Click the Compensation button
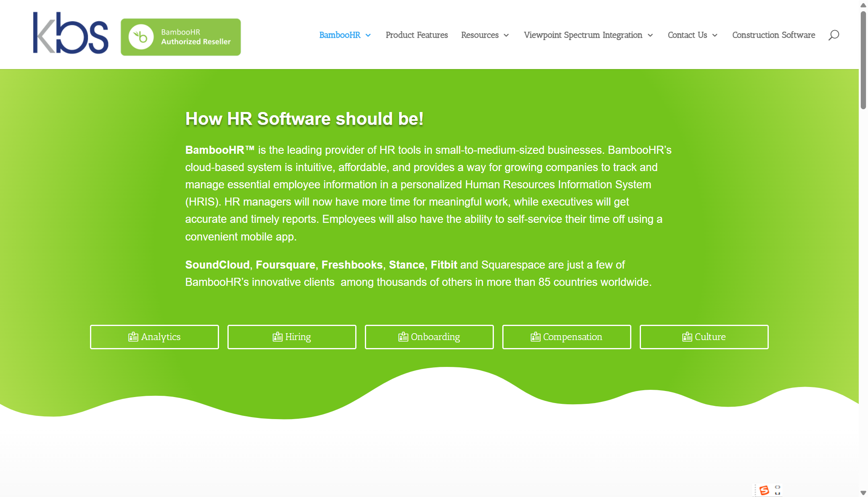The image size is (868, 497). pos(566,337)
